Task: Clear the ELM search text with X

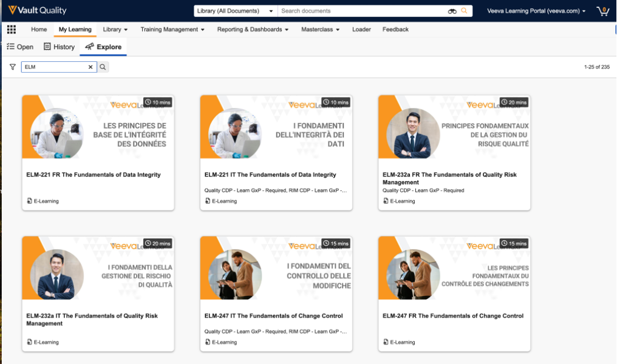Action: coord(90,67)
